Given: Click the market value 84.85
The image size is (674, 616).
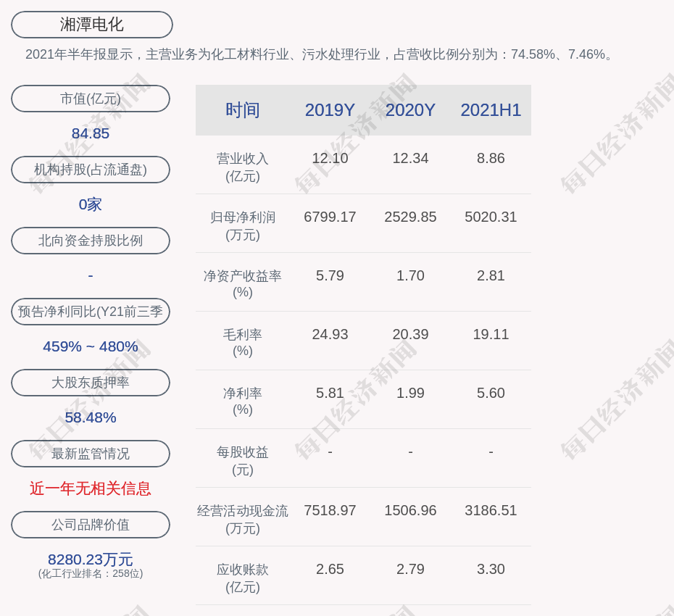Looking at the screenshot, I should click(x=91, y=133).
